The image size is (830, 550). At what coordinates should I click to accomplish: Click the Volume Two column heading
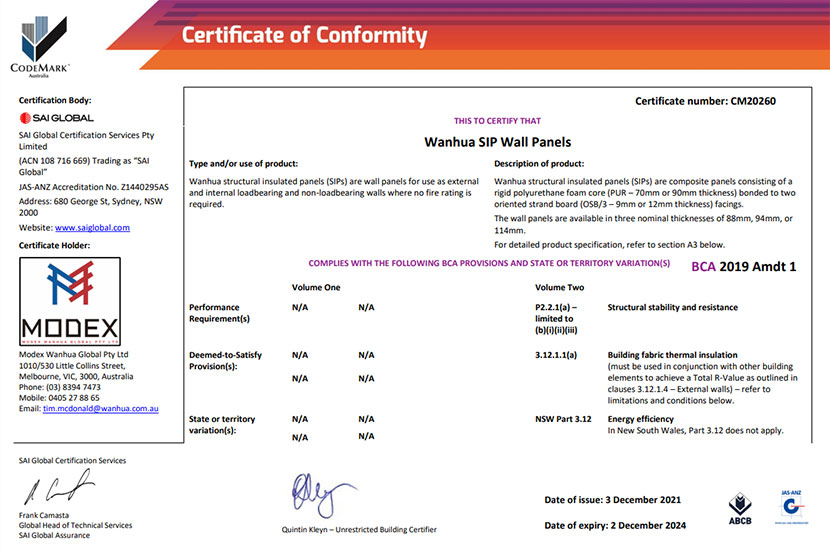[x=560, y=287]
